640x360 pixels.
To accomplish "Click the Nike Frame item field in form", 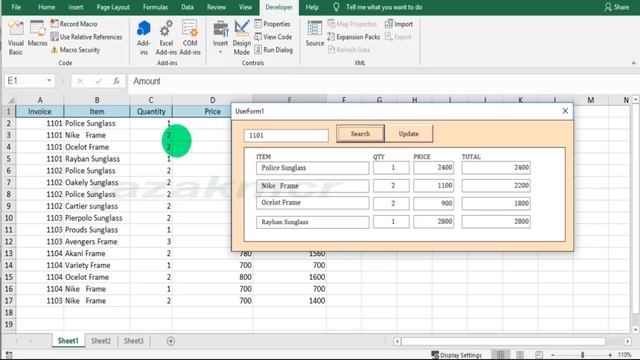I will 313,186.
